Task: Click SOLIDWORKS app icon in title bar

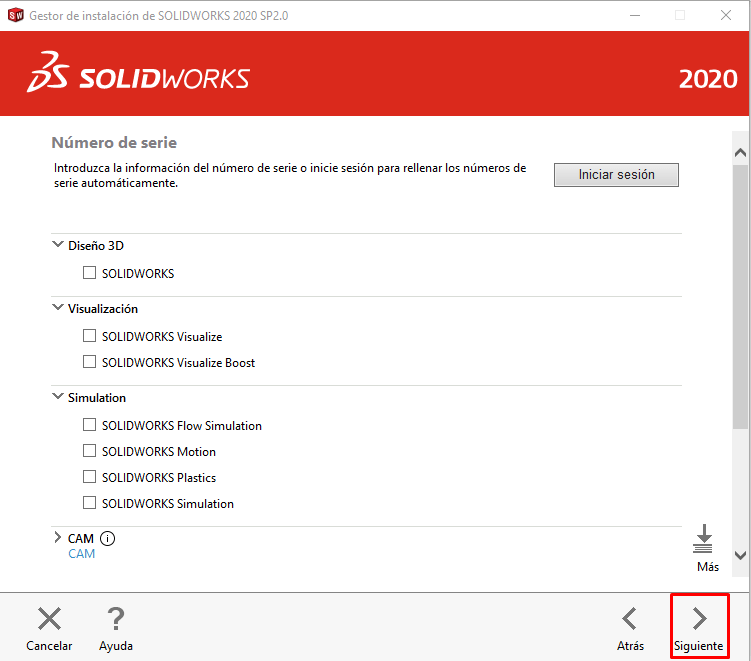Action: 16,15
